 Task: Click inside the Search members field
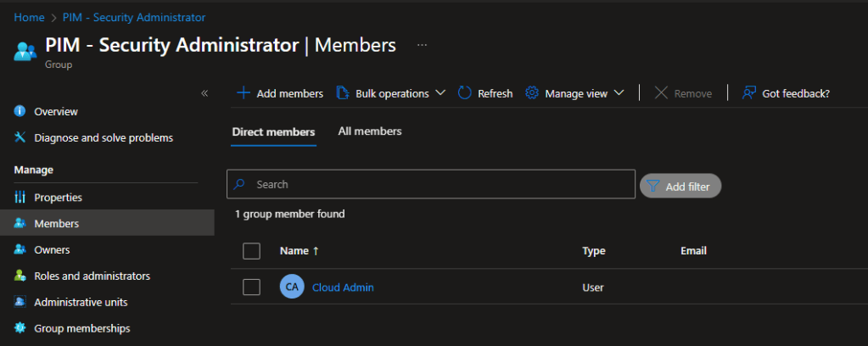pyautogui.click(x=431, y=184)
